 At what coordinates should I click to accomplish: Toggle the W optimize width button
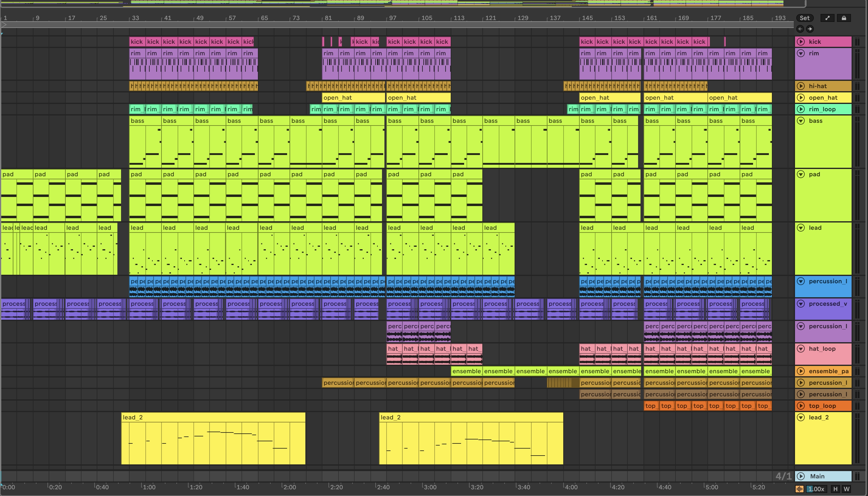[x=846, y=489]
